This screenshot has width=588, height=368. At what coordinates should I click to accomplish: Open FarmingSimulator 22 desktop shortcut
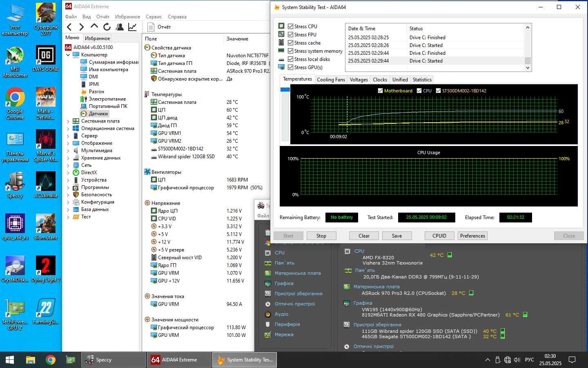click(46, 311)
